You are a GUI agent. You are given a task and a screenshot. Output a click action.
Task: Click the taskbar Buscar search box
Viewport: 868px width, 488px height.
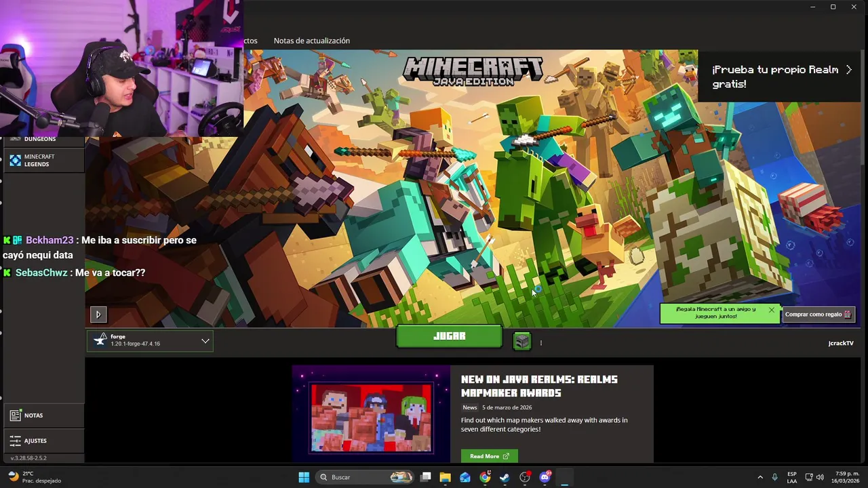(366, 477)
